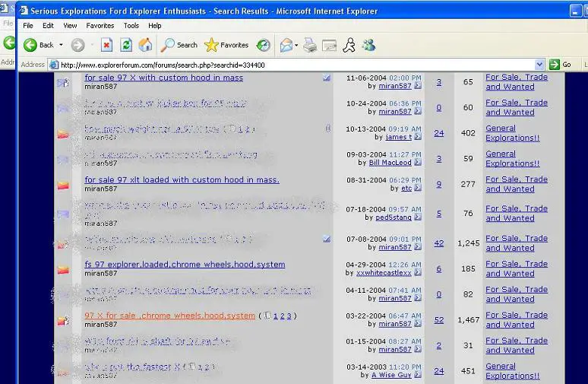The height and width of the screenshot is (384, 588).
Task: Select the date 08-31-2004 06:29 PM
Action: [x=384, y=180]
